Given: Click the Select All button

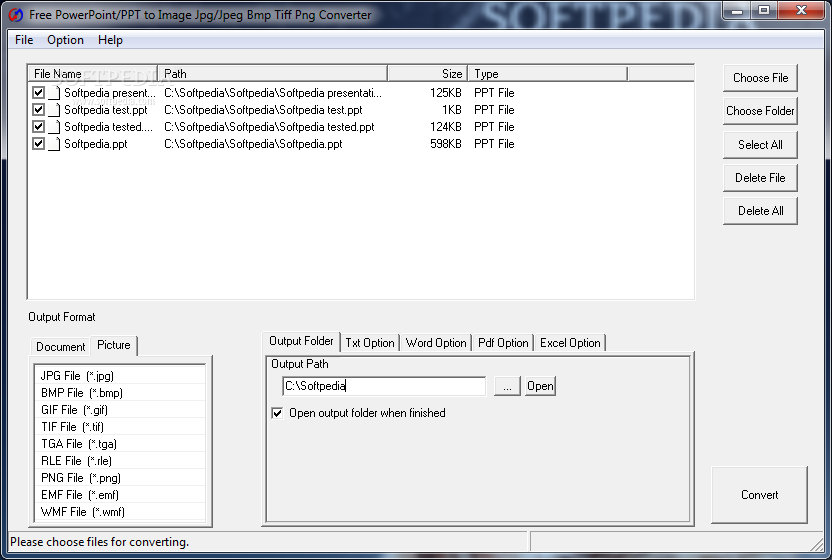Looking at the screenshot, I should (x=760, y=145).
